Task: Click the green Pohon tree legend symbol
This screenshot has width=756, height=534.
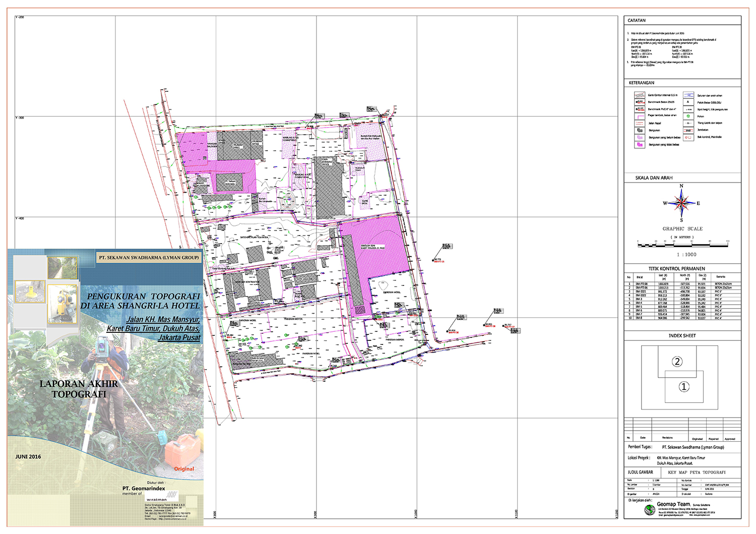Action: click(x=688, y=116)
